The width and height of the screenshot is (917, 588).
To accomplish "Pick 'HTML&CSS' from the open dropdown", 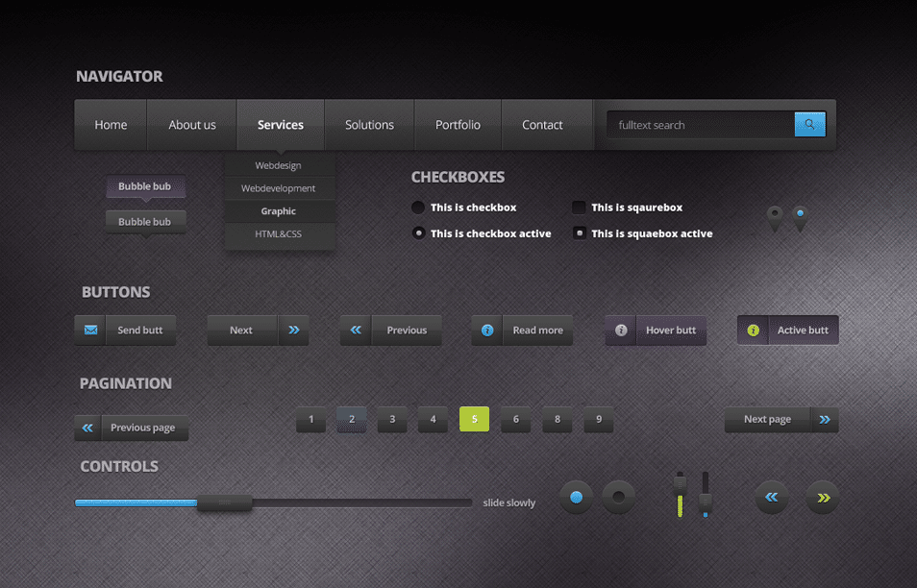I will [x=279, y=233].
